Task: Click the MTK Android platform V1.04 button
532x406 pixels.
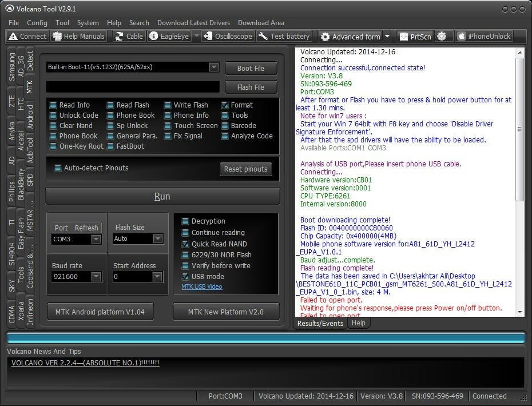Action: click(100, 312)
